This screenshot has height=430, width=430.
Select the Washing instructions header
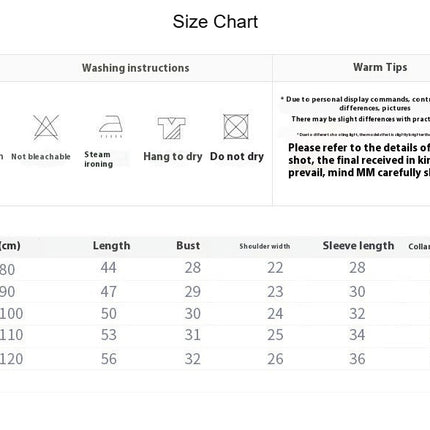[136, 68]
